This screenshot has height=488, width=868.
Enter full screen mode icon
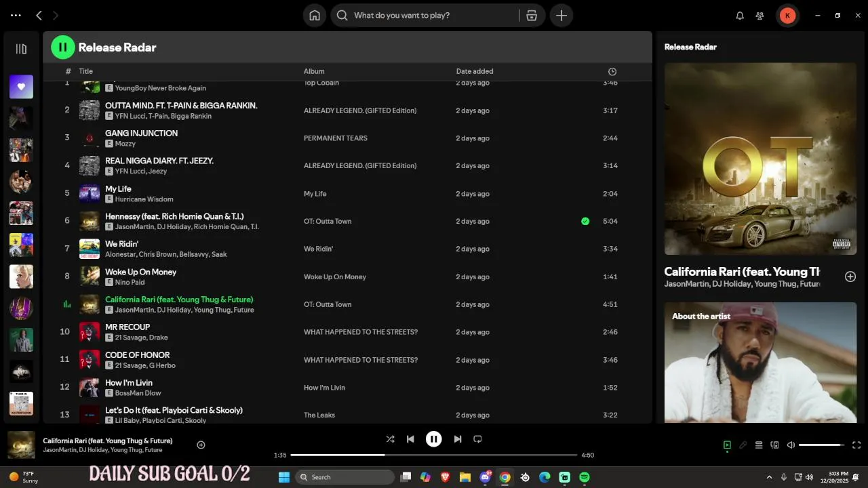856,445
